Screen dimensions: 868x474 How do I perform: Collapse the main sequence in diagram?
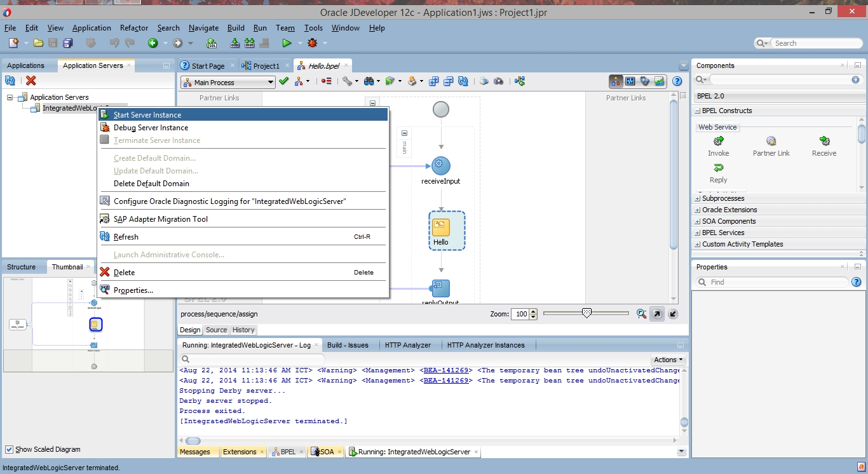click(x=405, y=133)
